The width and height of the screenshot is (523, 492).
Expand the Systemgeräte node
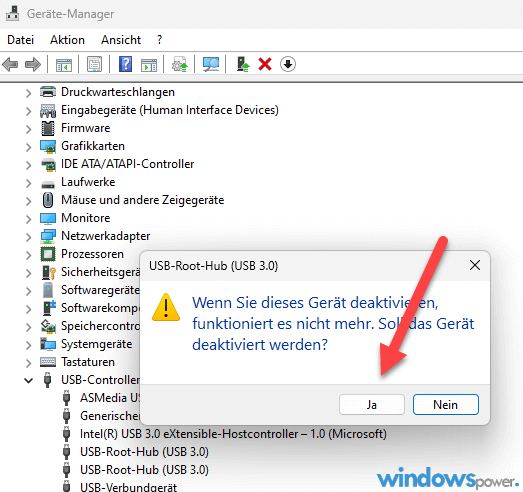pos(28,345)
